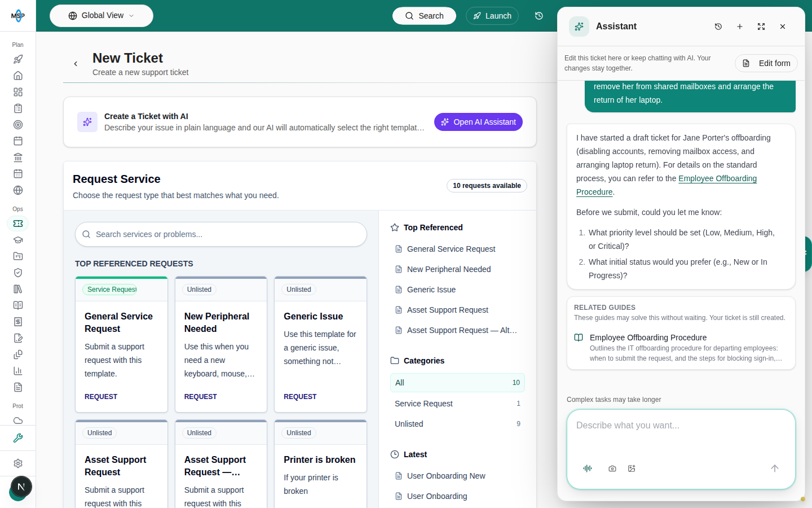Click the Open AI Assistant button
Image resolution: width=812 pixels, height=508 pixels.
[x=478, y=122]
